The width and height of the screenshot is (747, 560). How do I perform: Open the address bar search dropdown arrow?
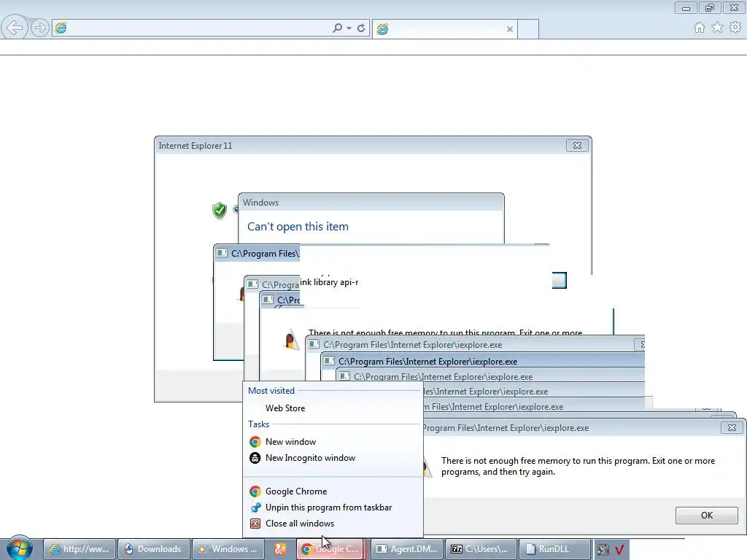click(x=349, y=28)
